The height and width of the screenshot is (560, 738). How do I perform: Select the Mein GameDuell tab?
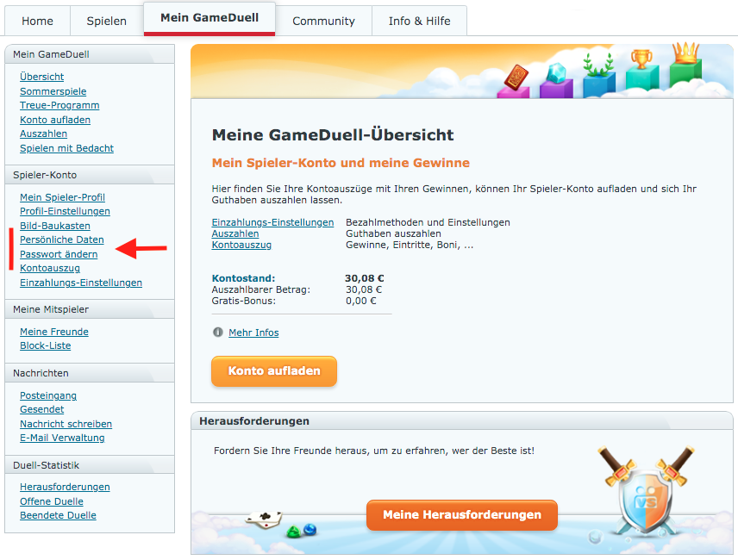tap(210, 18)
